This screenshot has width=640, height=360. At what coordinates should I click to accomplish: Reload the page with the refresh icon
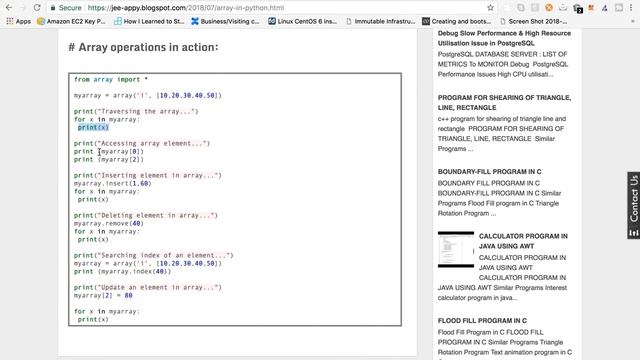37,7
